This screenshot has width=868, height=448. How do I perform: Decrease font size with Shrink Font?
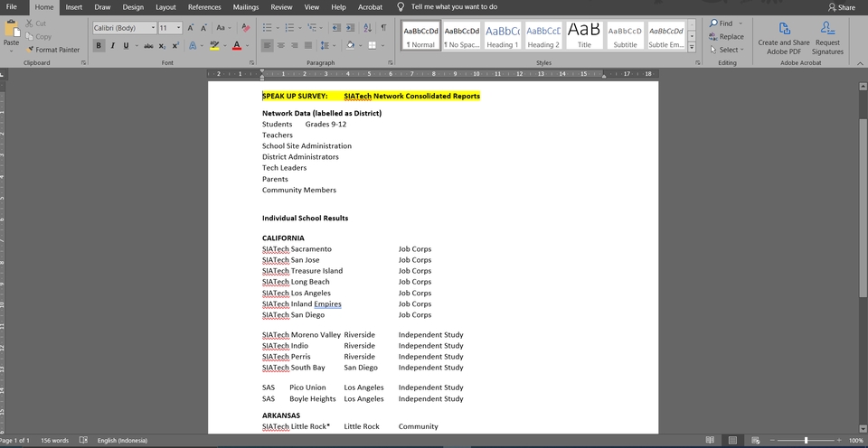click(203, 28)
